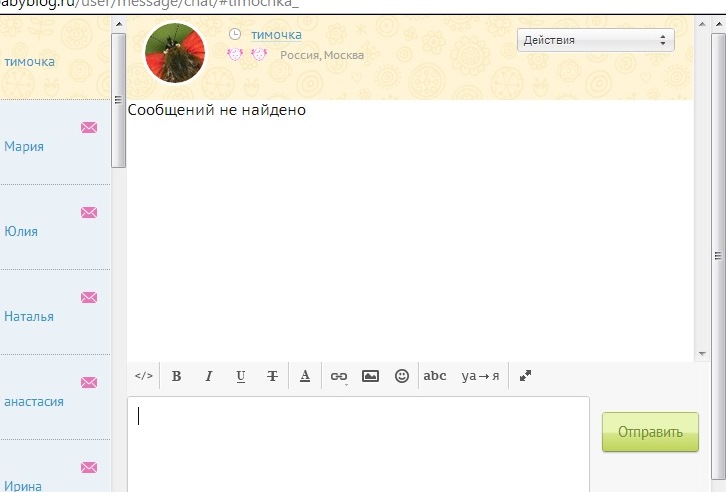Focus the message text input area

click(358, 444)
